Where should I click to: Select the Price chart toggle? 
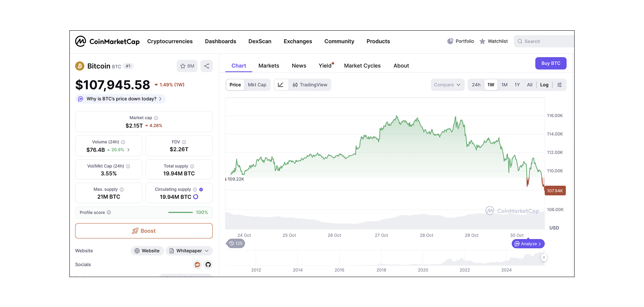(235, 85)
